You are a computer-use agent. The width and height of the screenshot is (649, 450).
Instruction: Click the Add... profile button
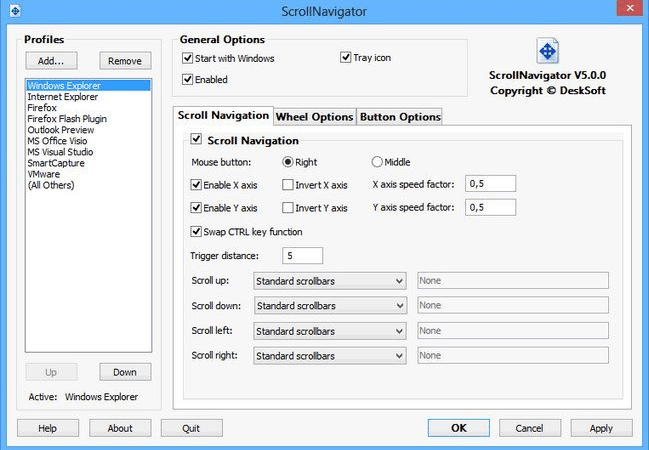click(51, 61)
